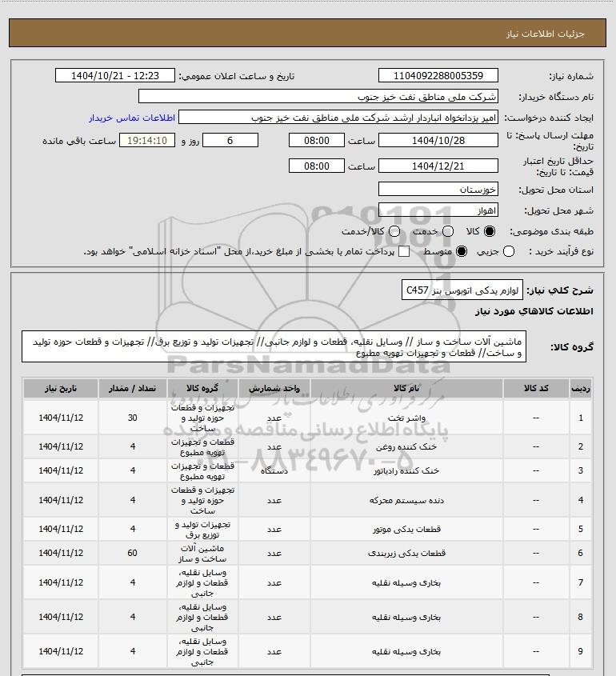
Task: Click the شهر محل تحویل اهواز field
Action: [438, 210]
